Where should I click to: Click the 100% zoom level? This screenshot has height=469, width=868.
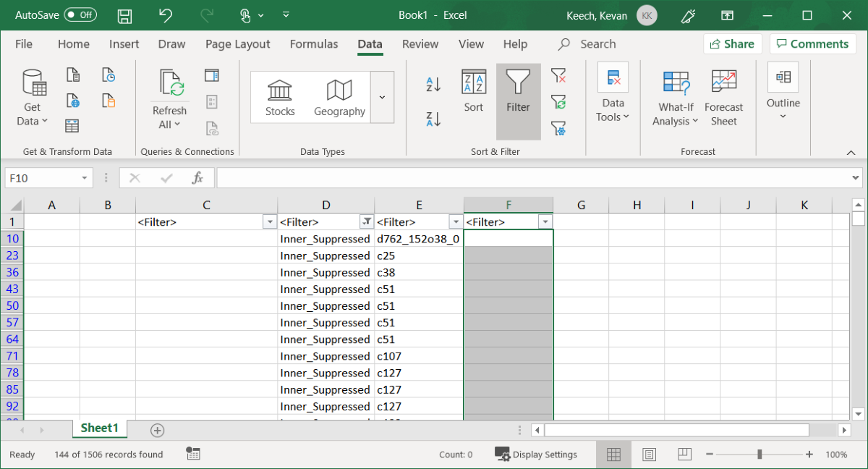(x=836, y=455)
